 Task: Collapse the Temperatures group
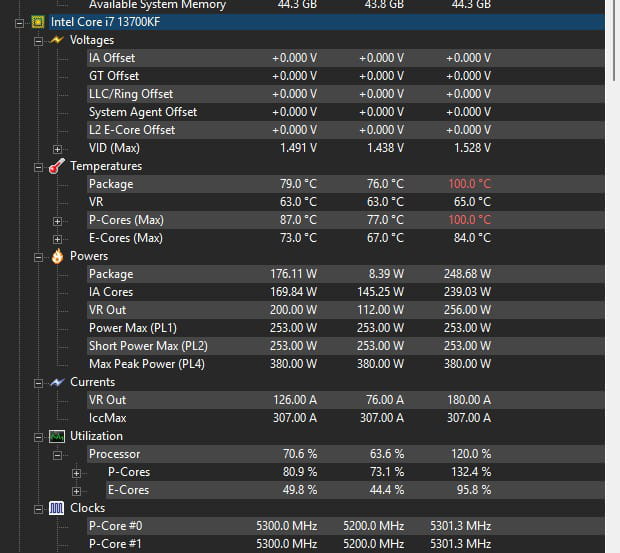click(x=38, y=168)
